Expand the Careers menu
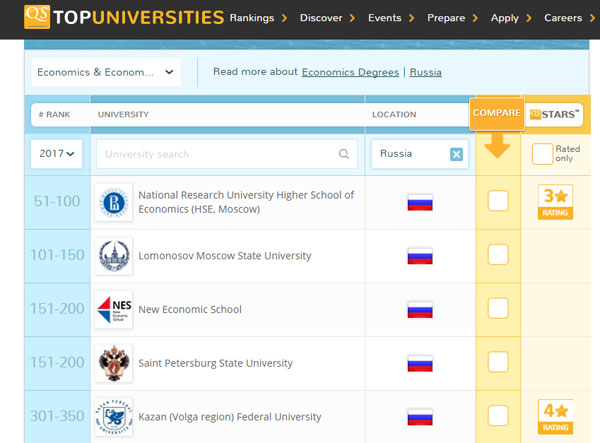Image resolution: width=600 pixels, height=443 pixels. click(x=569, y=18)
